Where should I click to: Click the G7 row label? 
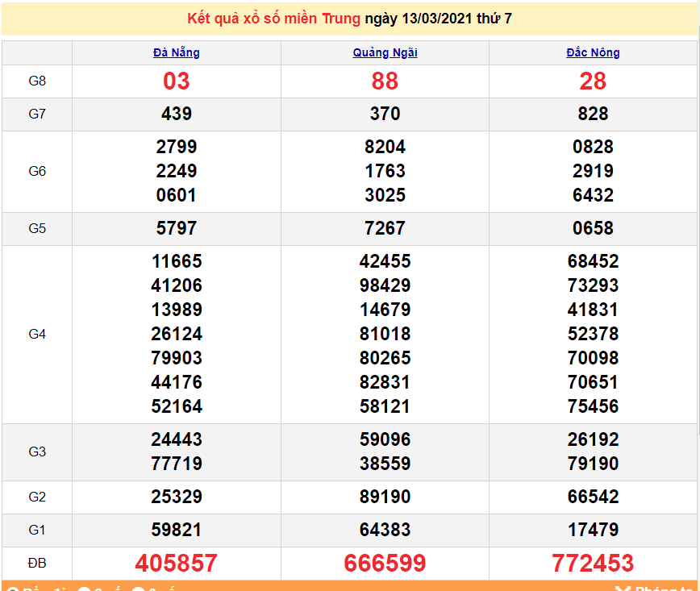(x=37, y=114)
